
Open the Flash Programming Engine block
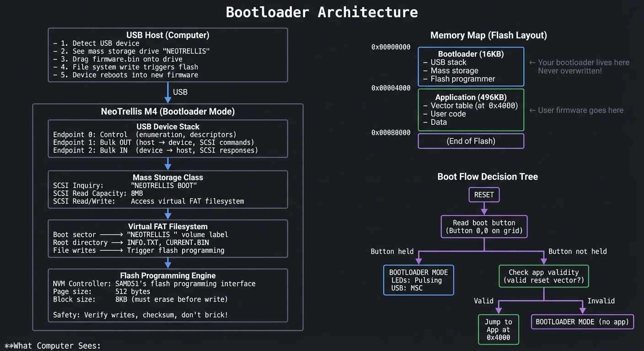pos(167,295)
